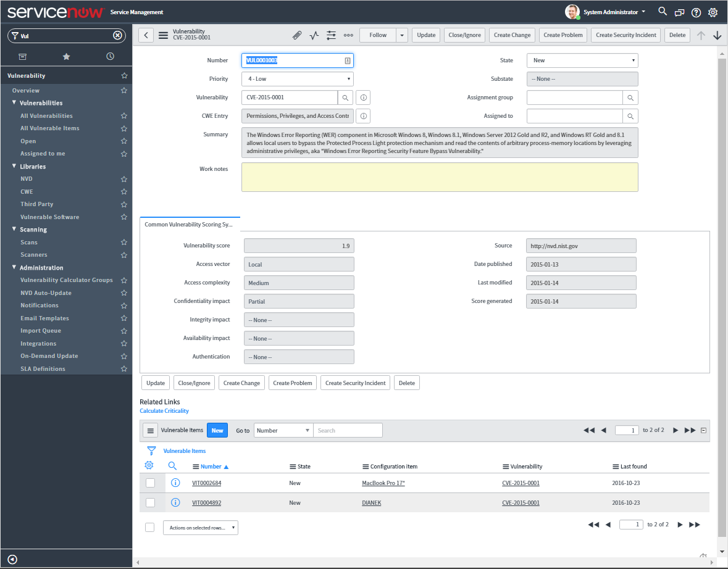
Task: Show history clock tab in navigator
Action: [x=110, y=56]
